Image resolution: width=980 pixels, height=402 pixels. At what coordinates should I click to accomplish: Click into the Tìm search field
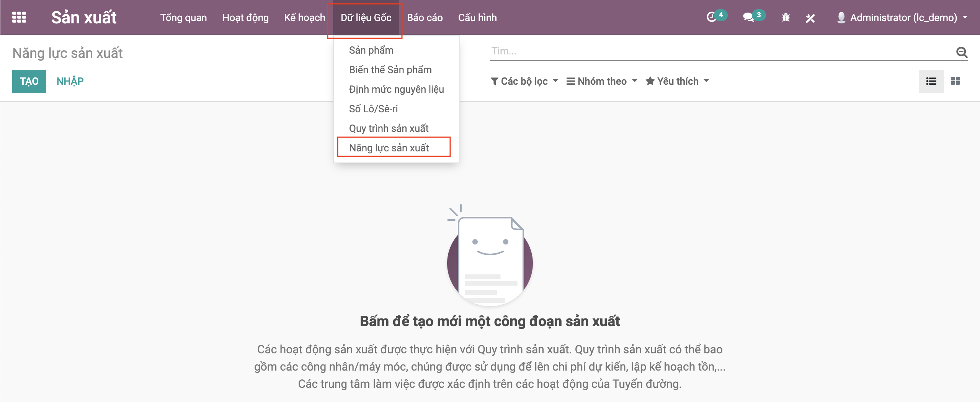point(720,51)
